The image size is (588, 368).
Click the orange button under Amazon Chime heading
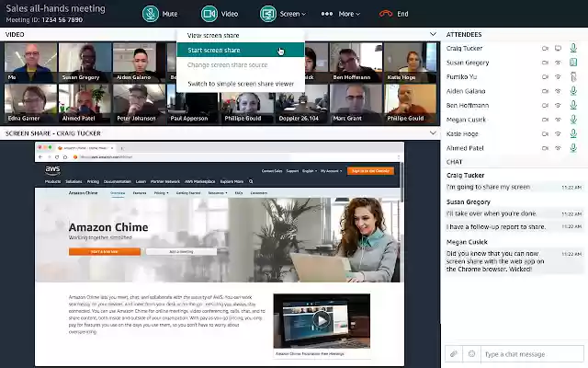click(104, 251)
